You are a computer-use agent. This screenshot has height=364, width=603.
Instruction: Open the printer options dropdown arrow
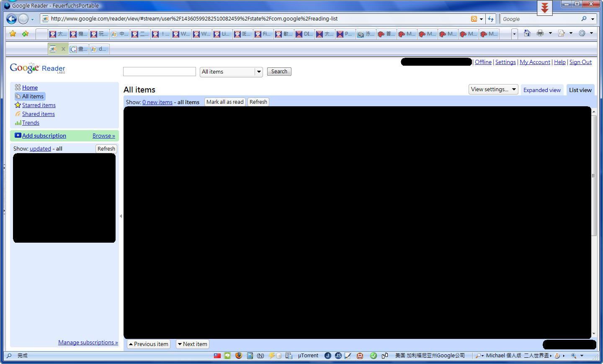click(550, 33)
